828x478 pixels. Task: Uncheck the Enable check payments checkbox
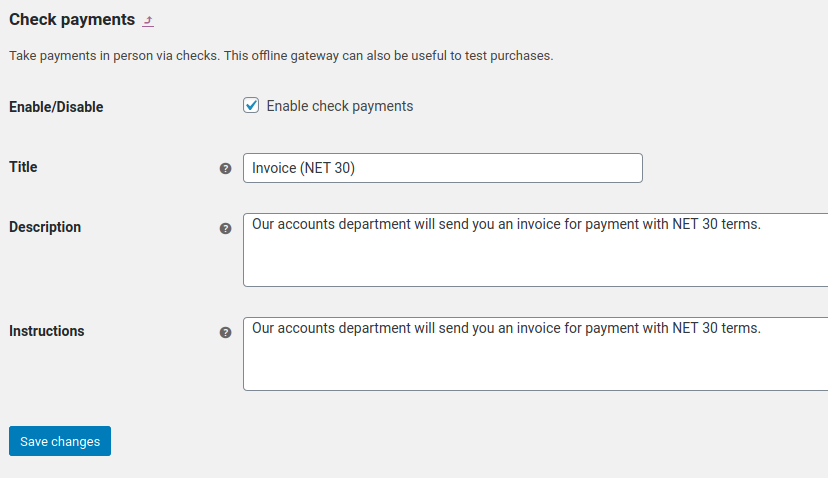pyautogui.click(x=251, y=106)
